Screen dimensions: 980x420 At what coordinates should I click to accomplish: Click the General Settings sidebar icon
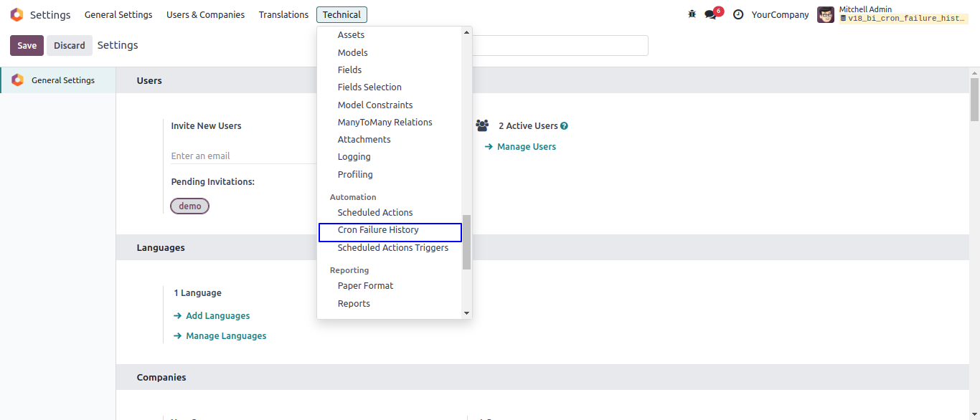pos(18,80)
